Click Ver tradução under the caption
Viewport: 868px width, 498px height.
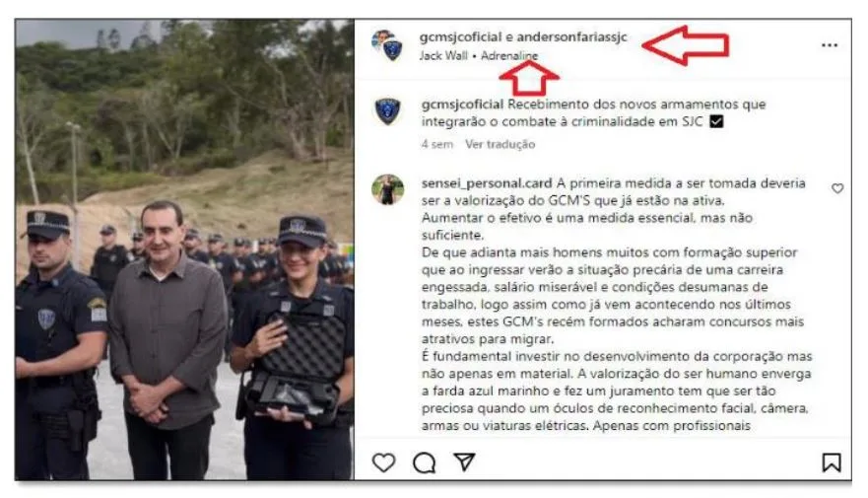[500, 144]
